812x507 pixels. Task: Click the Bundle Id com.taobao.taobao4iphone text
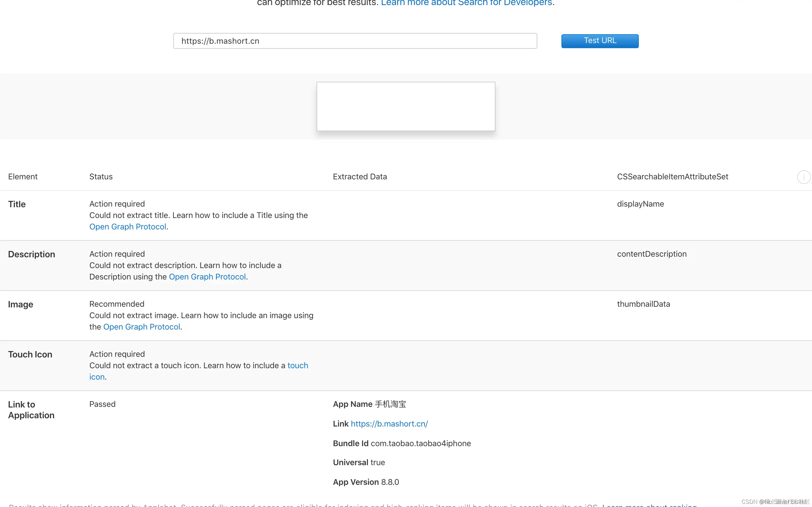[402, 443]
